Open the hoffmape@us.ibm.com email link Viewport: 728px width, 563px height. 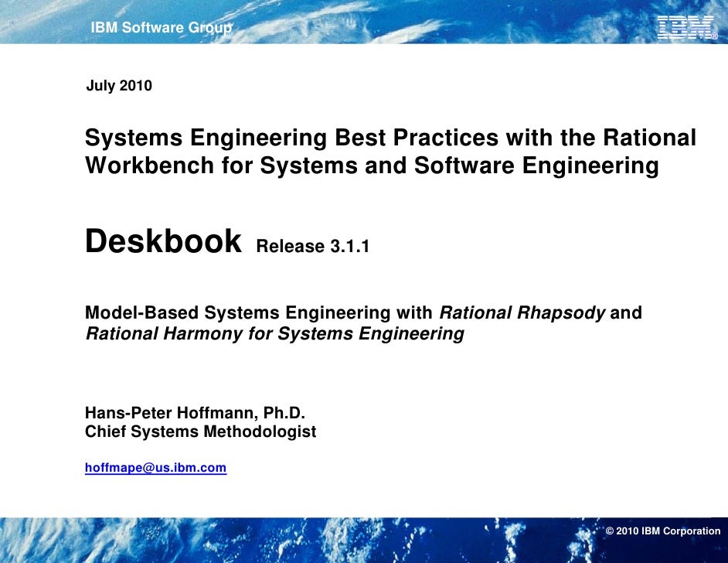[155, 467]
